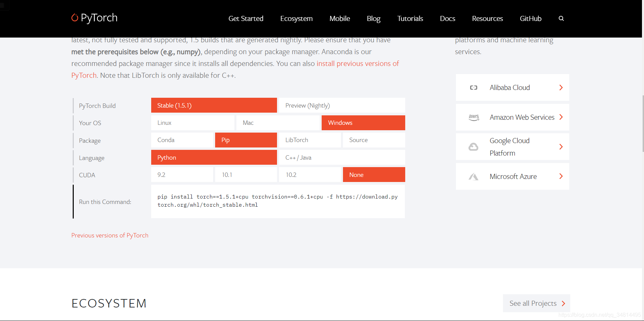Click the AWS logo icon
The width and height of the screenshot is (644, 321).
(474, 117)
